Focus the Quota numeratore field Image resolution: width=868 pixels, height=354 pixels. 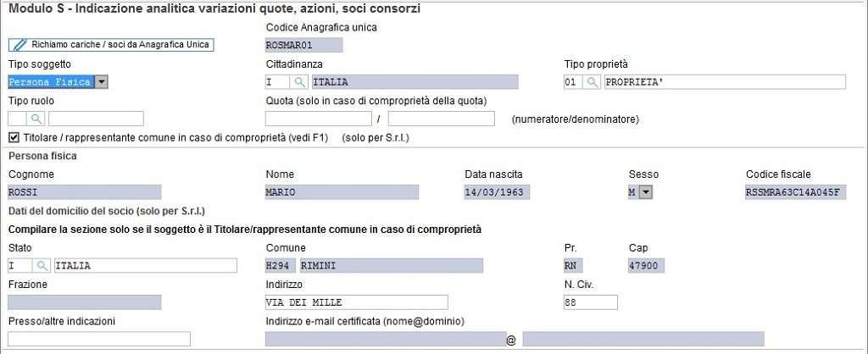[x=319, y=119]
